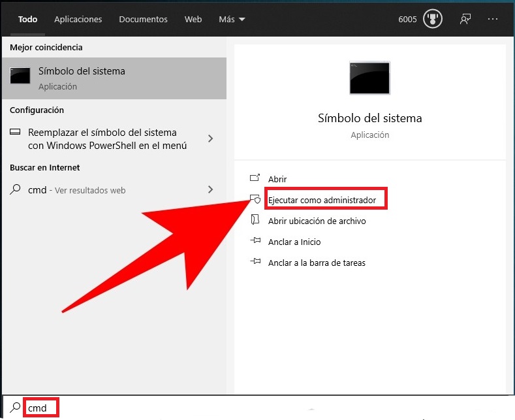
Task: Switch to the Aplicaciones tab
Action: coord(78,20)
